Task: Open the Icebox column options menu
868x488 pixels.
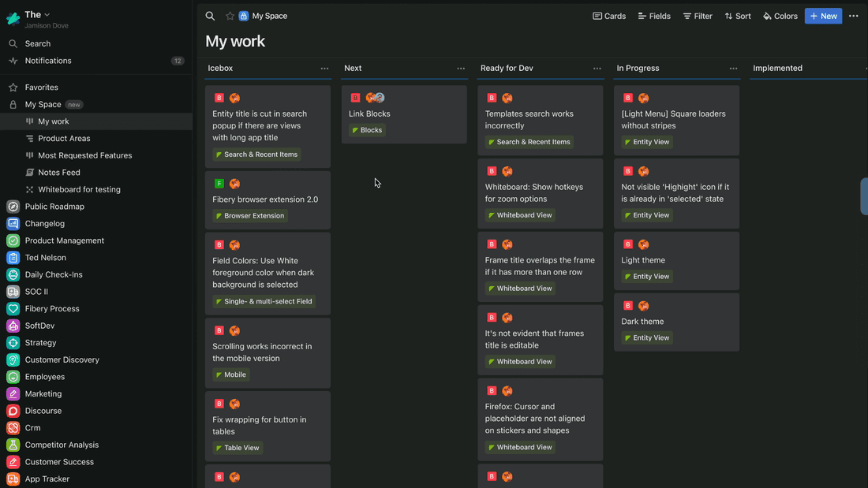Action: (324, 69)
